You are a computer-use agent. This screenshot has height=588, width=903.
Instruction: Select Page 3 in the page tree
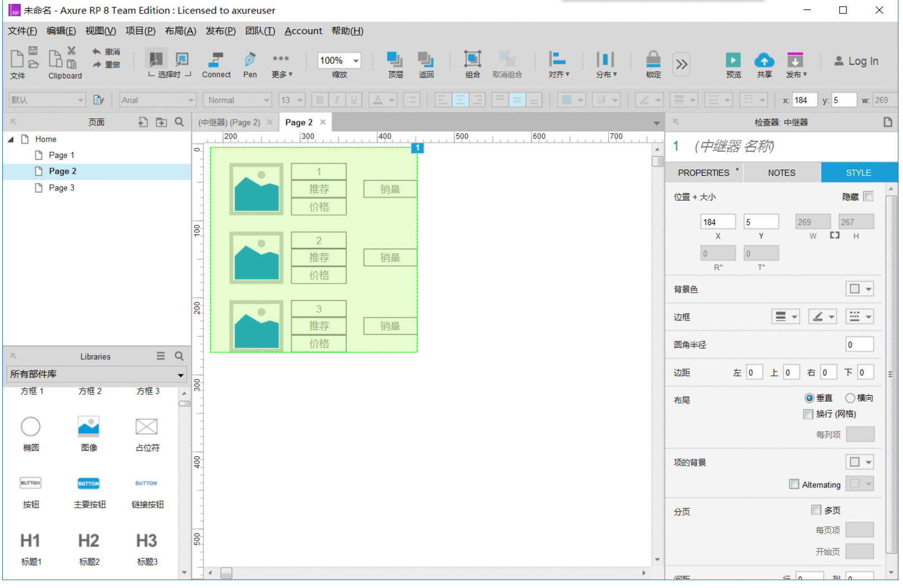point(61,188)
